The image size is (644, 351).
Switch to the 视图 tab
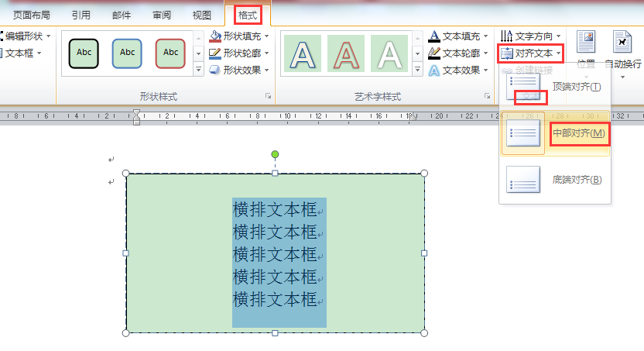tap(202, 15)
